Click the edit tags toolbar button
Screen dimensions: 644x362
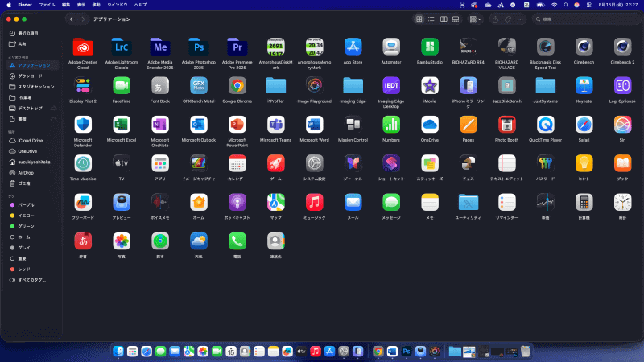508,19
